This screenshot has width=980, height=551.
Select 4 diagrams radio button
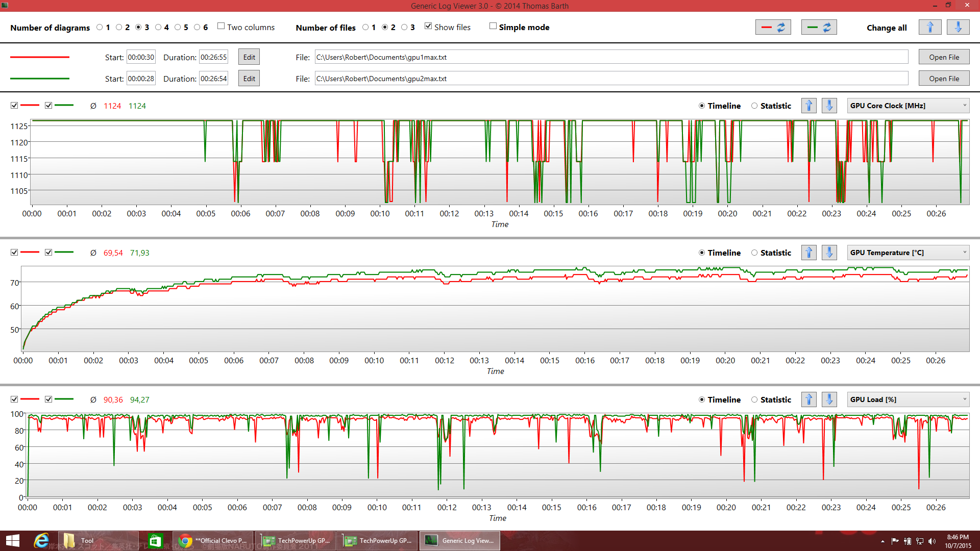point(158,28)
